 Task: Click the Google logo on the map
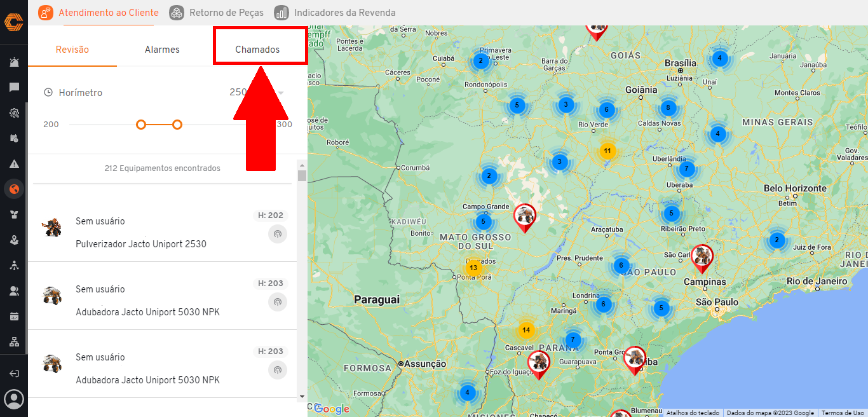click(x=331, y=409)
